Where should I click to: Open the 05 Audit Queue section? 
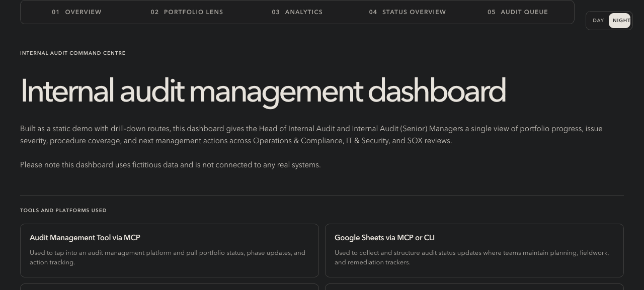(x=518, y=12)
